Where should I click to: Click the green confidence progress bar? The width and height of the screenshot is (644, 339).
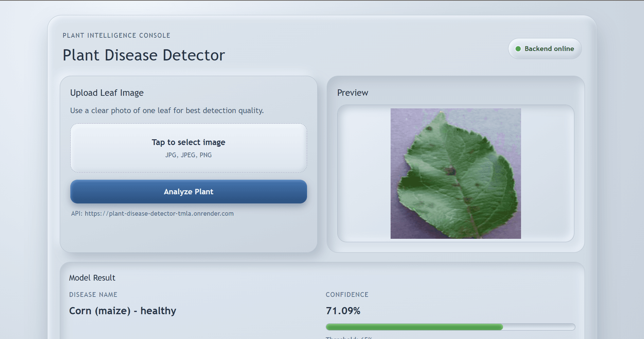coord(414,326)
